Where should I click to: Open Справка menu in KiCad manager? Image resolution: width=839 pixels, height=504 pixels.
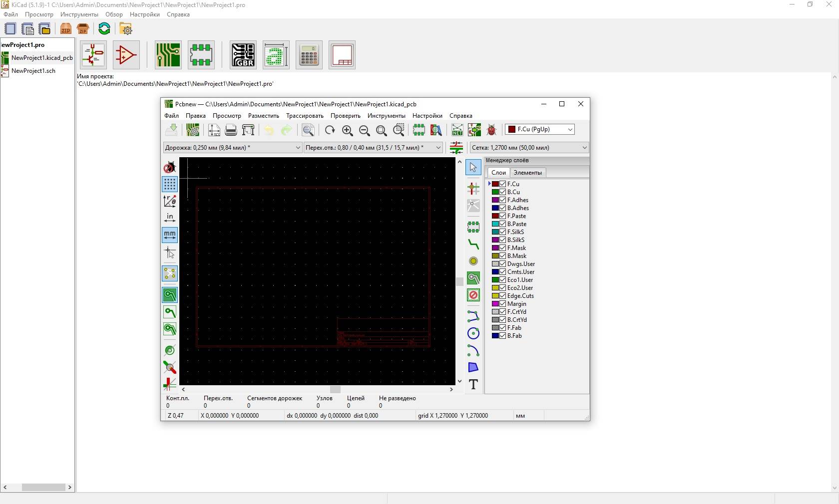point(178,14)
